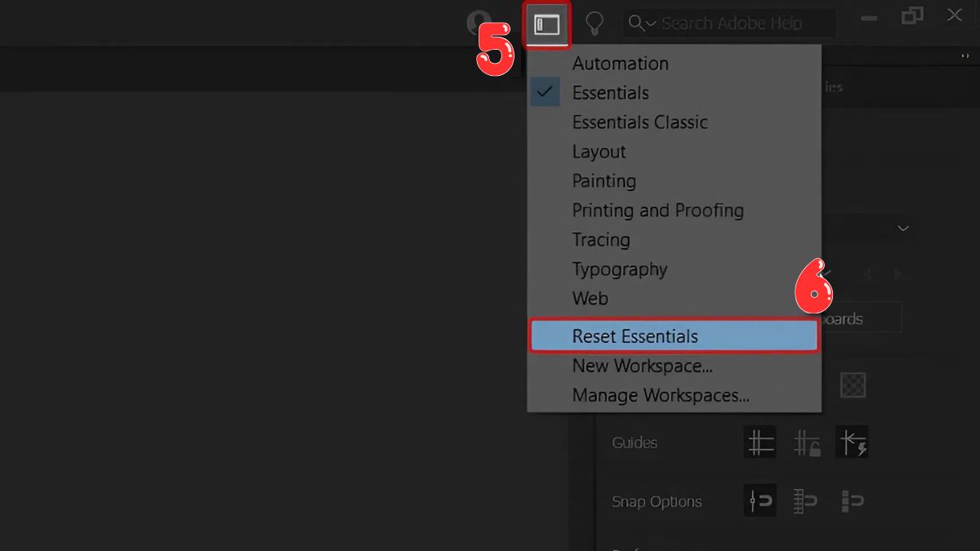Open the workspace switcher icon
980x551 pixels.
tap(546, 24)
